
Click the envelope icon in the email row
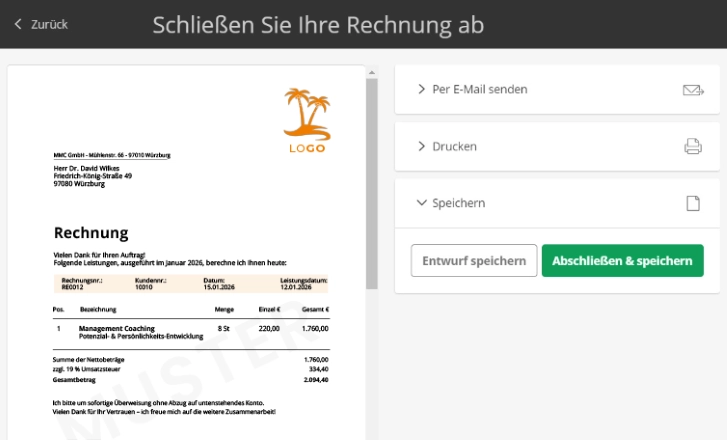click(x=692, y=90)
